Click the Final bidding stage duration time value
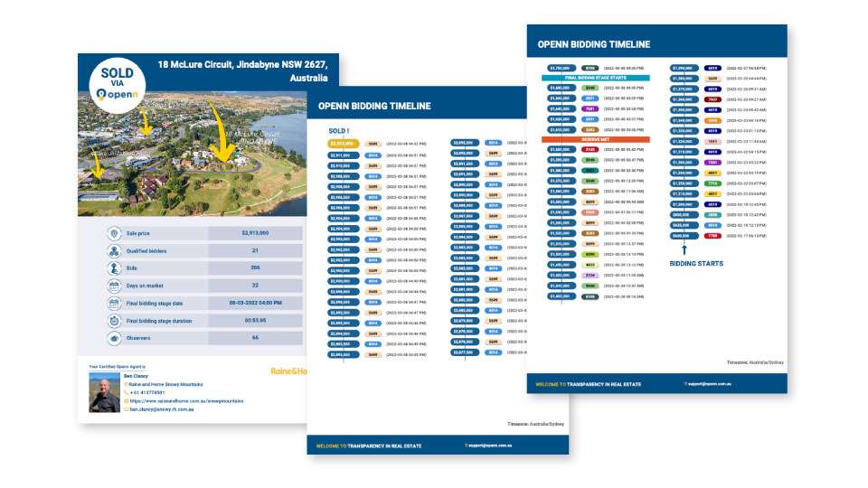This screenshot has height=488, width=868. (255, 320)
